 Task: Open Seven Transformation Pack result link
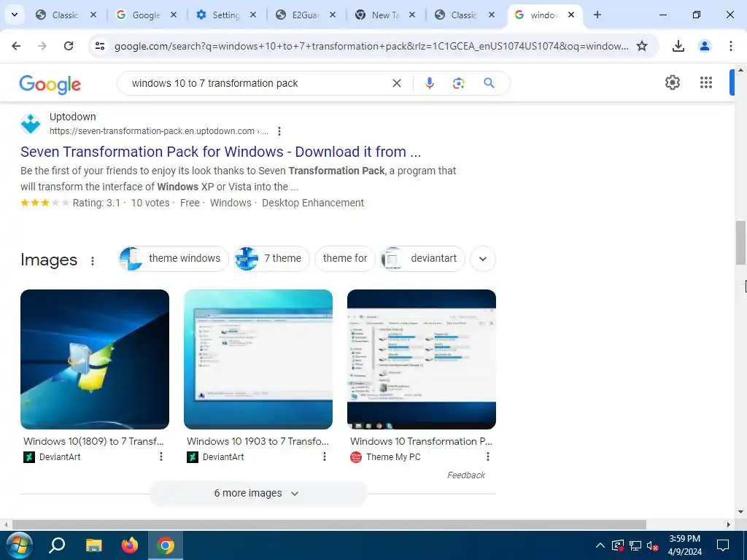pyautogui.click(x=220, y=152)
